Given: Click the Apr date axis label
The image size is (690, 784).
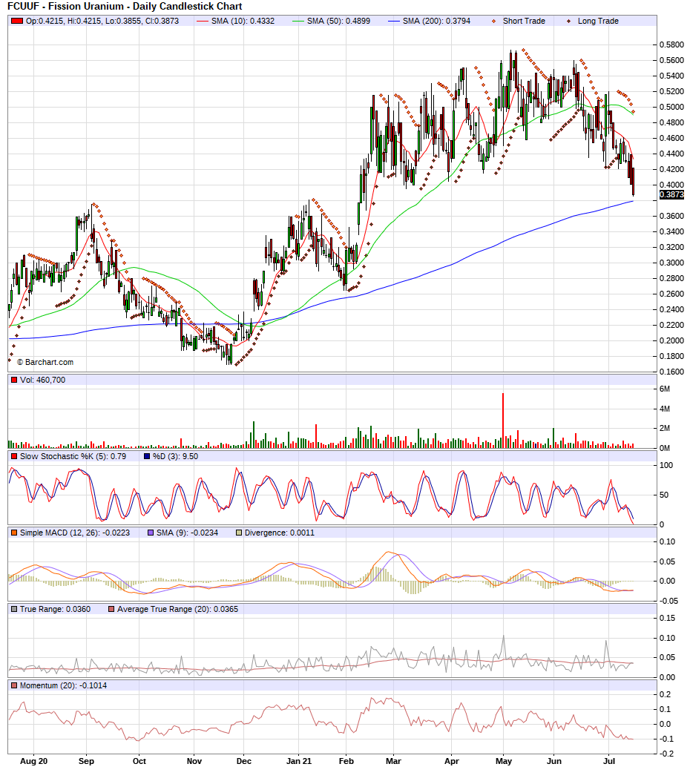Looking at the screenshot, I should (452, 762).
